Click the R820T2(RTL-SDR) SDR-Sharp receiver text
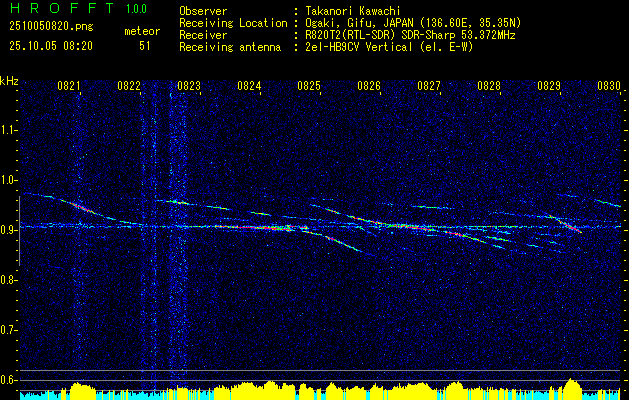The height and width of the screenshot is (400, 629). pyautogui.click(x=410, y=35)
